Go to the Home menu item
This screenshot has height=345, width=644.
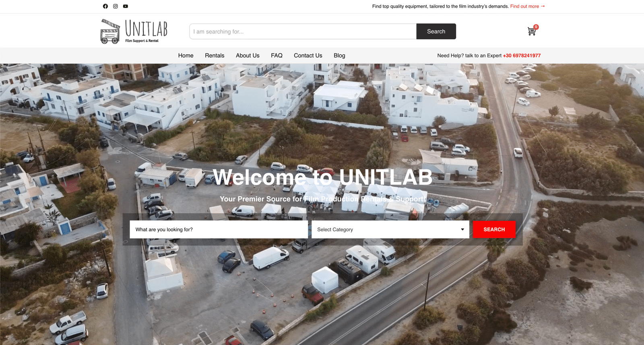[186, 56]
